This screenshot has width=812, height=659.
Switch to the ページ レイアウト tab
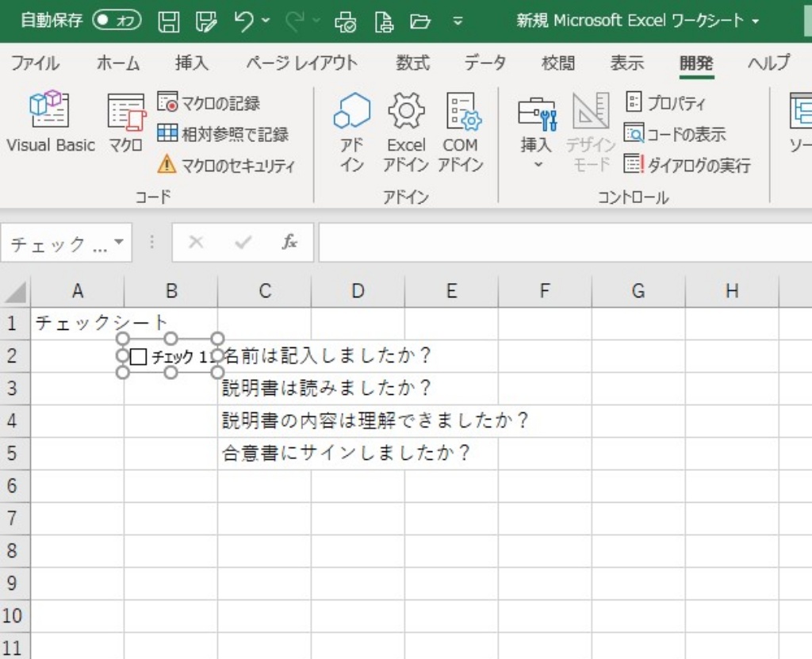(302, 63)
